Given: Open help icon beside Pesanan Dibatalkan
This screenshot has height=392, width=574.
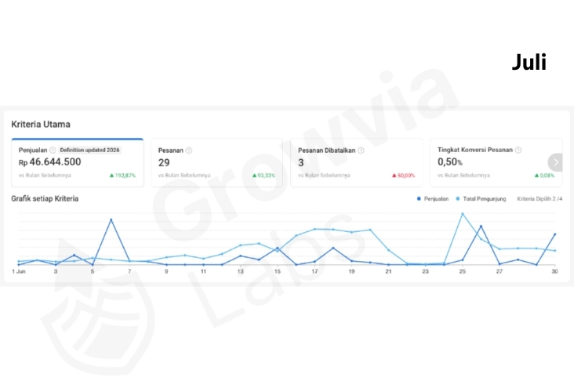Looking at the screenshot, I should point(361,151).
